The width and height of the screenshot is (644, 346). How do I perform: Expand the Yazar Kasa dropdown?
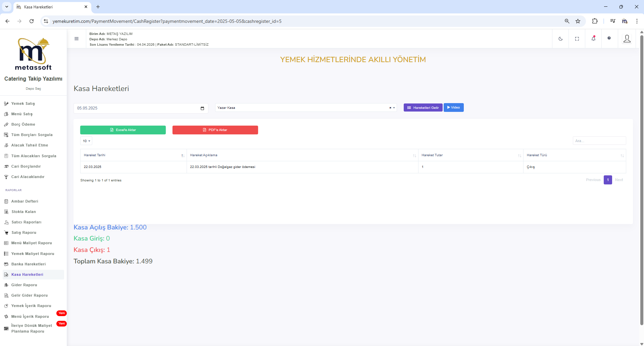click(394, 108)
